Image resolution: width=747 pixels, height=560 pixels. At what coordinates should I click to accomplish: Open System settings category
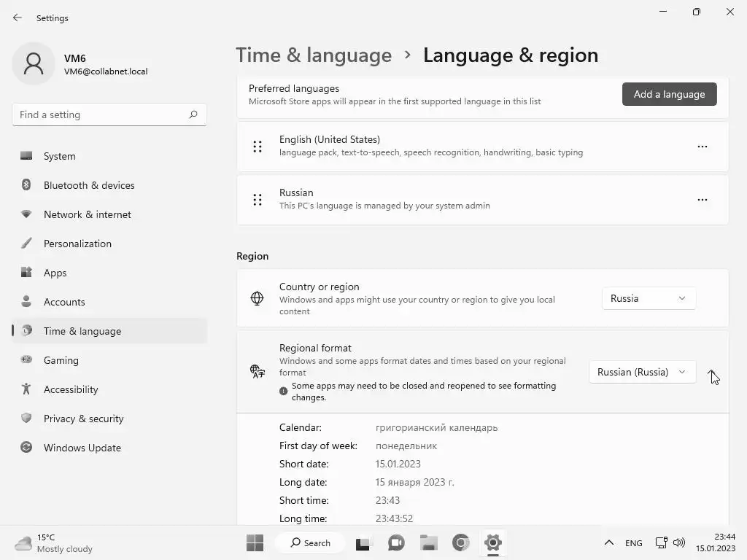pyautogui.click(x=109, y=156)
